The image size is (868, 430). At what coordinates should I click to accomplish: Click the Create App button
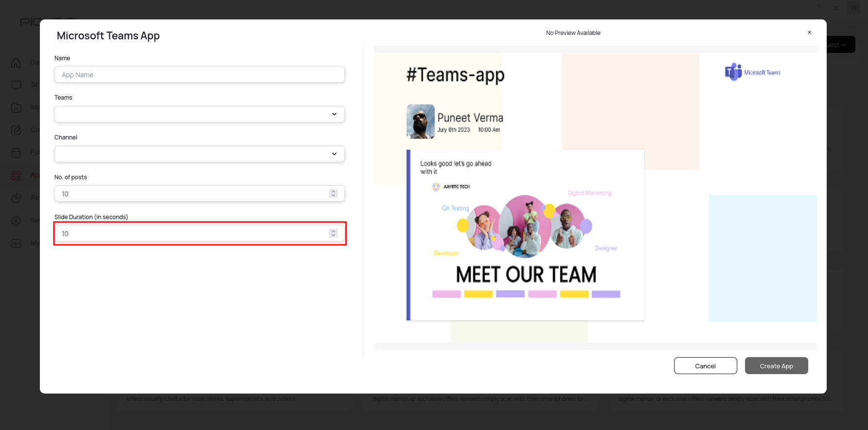(776, 366)
